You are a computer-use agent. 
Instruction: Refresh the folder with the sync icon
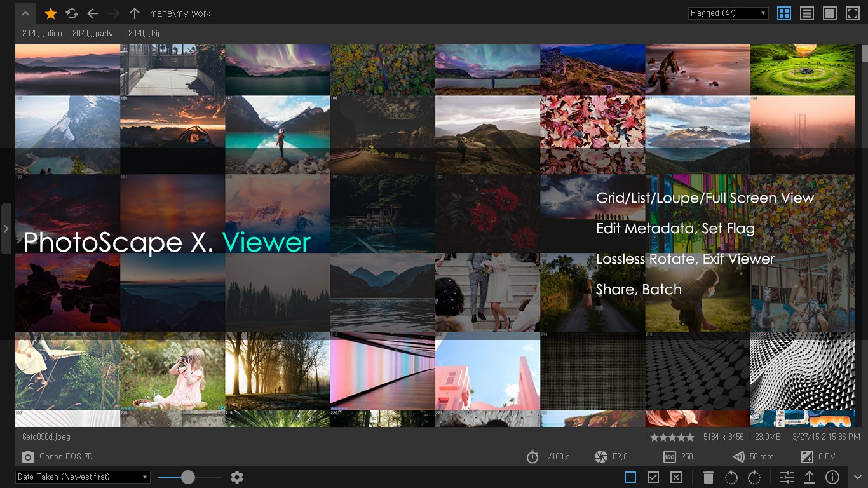[x=72, y=13]
